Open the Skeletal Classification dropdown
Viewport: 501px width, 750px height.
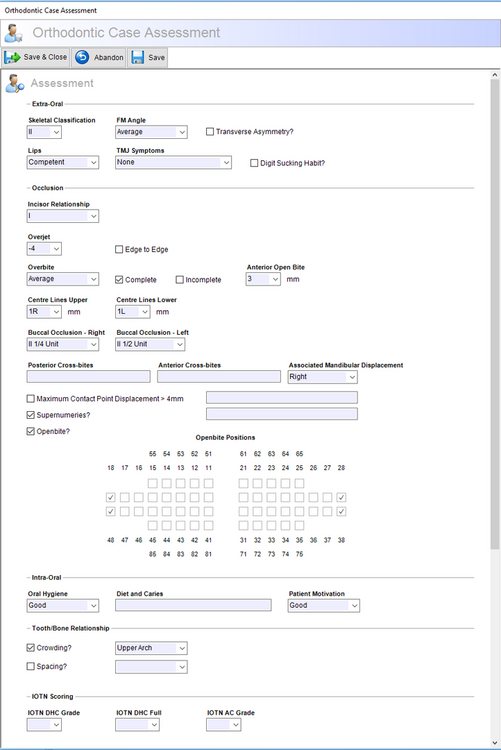[x=44, y=132]
